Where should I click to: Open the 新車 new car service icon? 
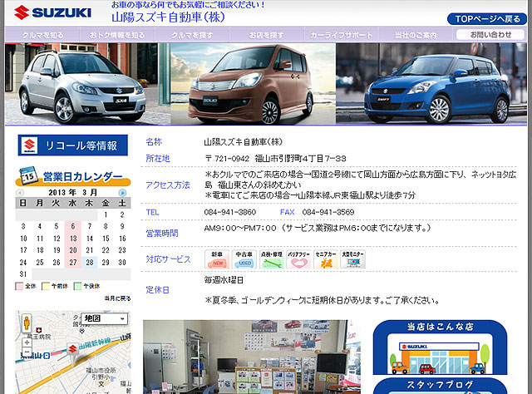217,259
